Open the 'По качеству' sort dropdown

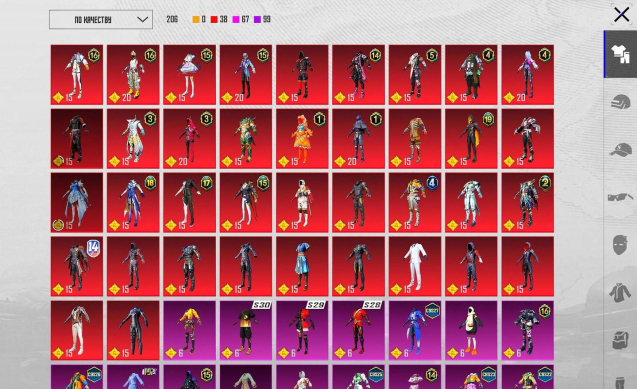pos(101,19)
